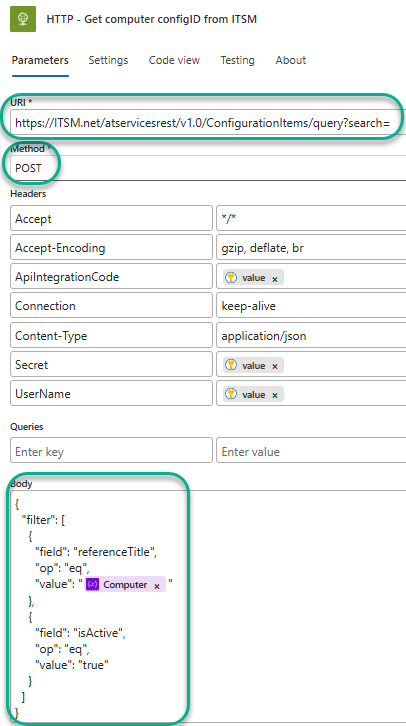Screen dimensions: 406x726
Task: Click the "isActive" field line in body
Action: click(x=81, y=632)
